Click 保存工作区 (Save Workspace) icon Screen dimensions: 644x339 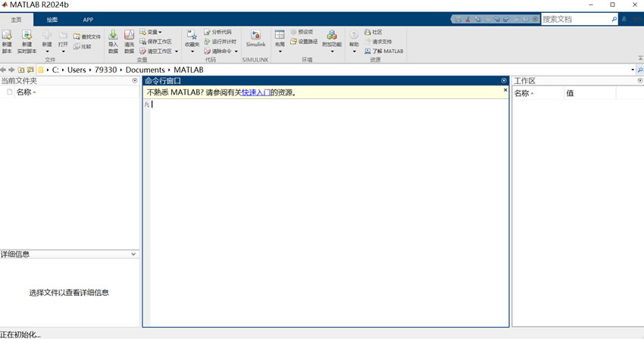point(142,42)
